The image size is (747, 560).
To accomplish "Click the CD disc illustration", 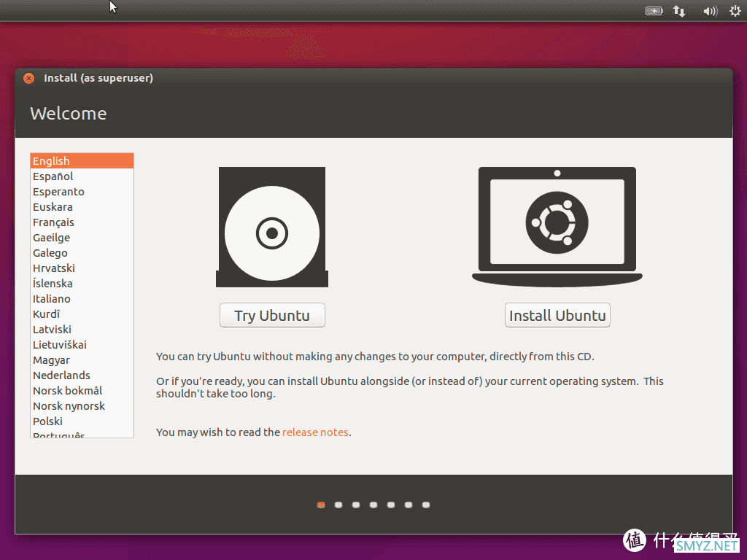I will click(x=272, y=227).
